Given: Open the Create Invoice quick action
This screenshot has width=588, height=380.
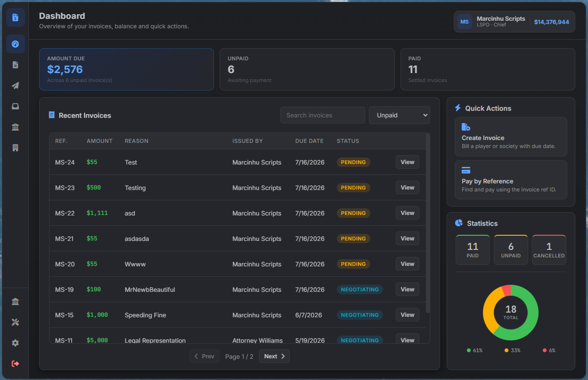Looking at the screenshot, I should (x=511, y=137).
